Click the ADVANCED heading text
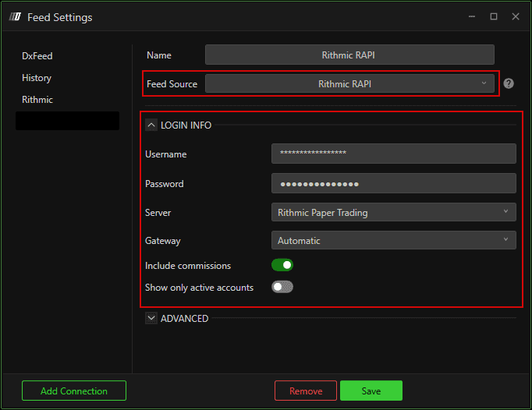This screenshot has width=532, height=410. (184, 319)
